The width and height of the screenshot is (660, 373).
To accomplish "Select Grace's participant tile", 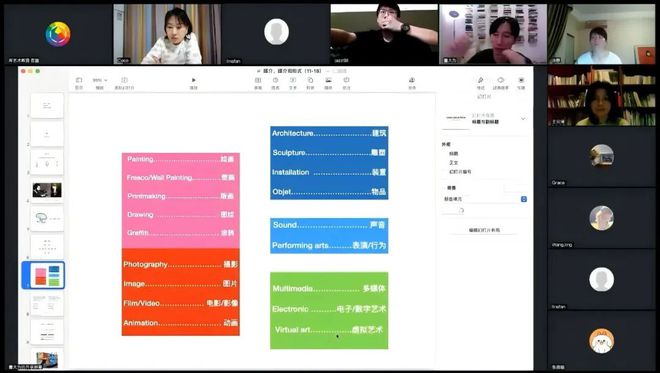I will [x=601, y=157].
